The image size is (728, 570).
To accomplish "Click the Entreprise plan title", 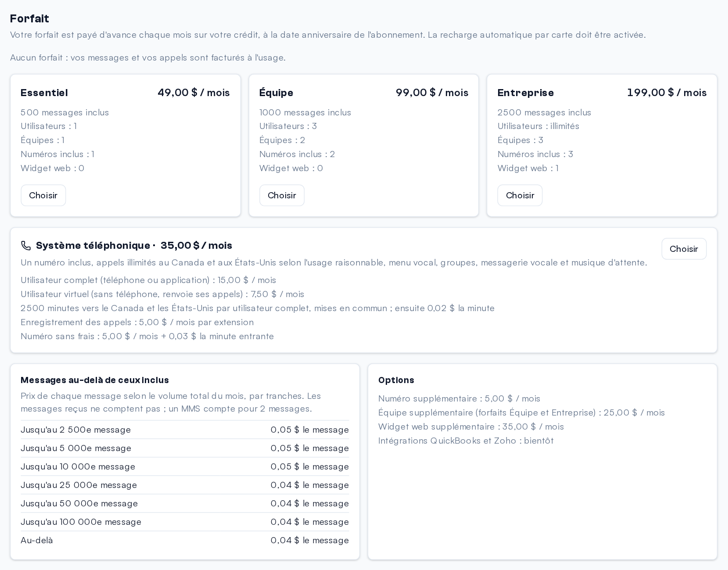I will [x=526, y=93].
